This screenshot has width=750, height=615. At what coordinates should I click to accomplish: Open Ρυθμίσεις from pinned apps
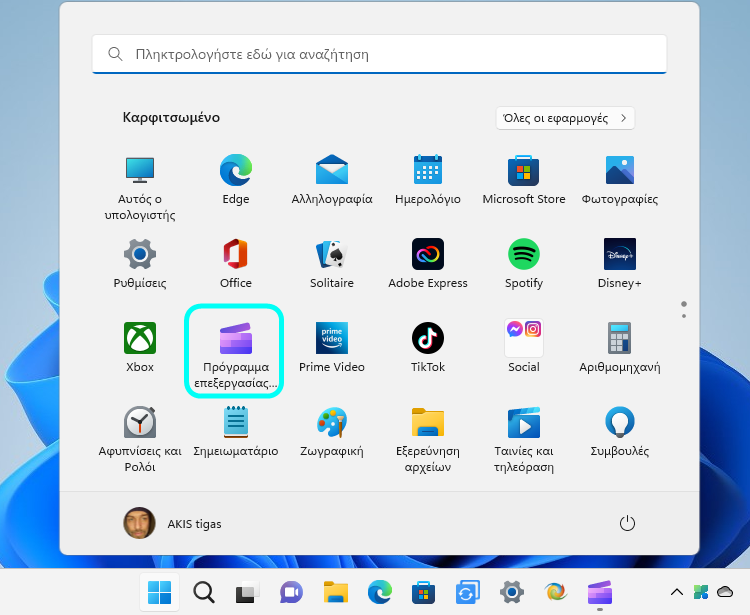point(140,264)
